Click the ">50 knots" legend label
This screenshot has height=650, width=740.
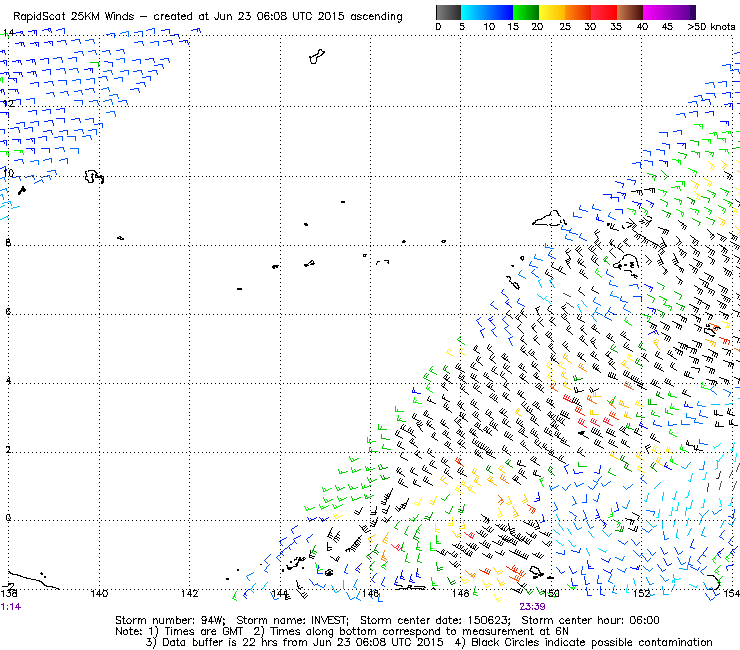pyautogui.click(x=711, y=27)
